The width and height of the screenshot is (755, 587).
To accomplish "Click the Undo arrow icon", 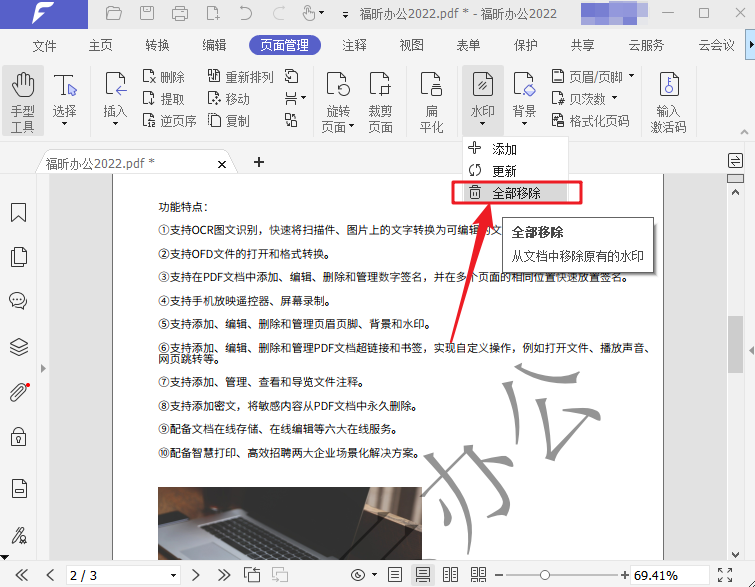I will pos(246,13).
